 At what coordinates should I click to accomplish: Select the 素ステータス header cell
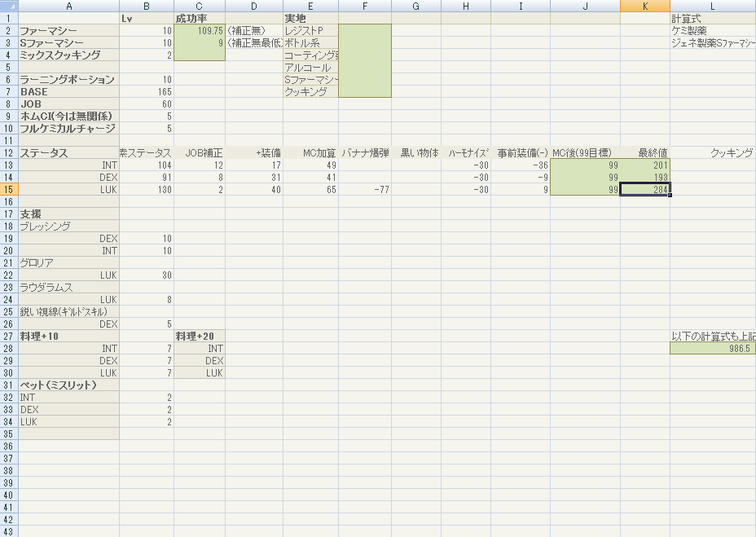pos(146,153)
